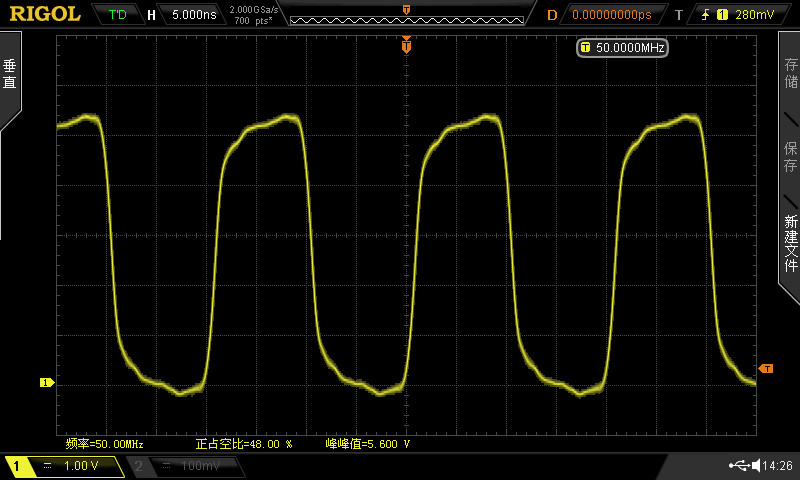Enable channel 2 label 100mV
Viewport: 800px width, 480px height.
click(x=188, y=466)
